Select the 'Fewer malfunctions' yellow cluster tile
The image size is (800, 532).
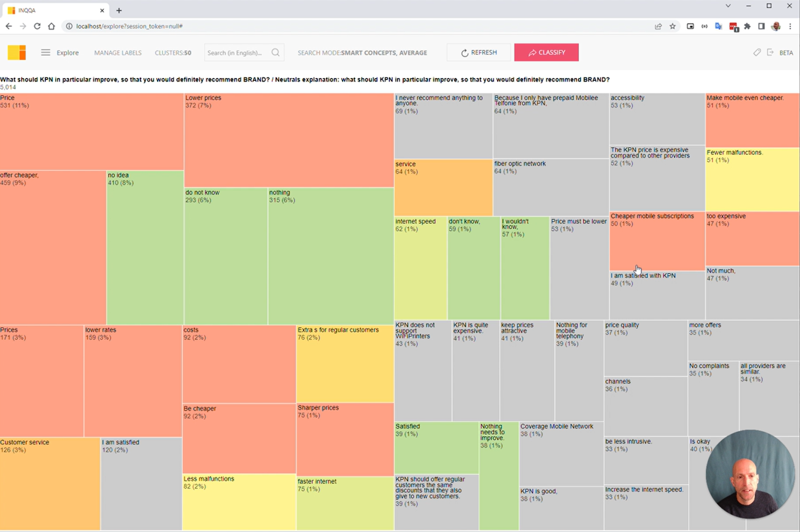(x=752, y=180)
